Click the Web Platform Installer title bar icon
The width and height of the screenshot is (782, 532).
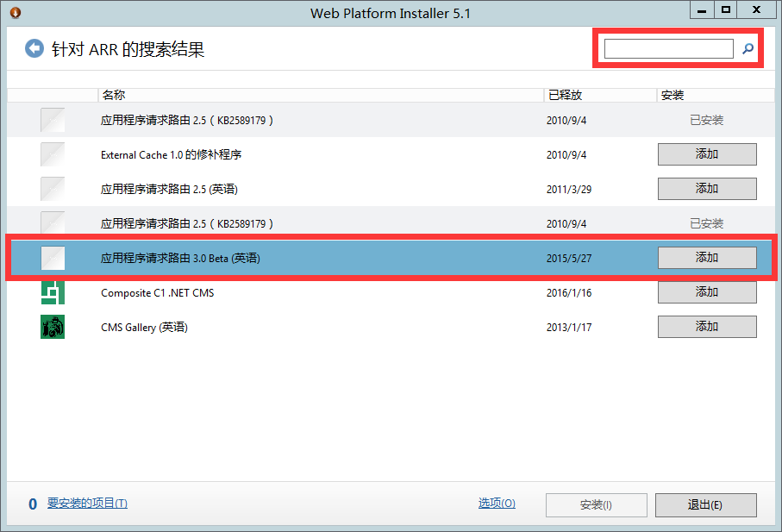point(15,13)
